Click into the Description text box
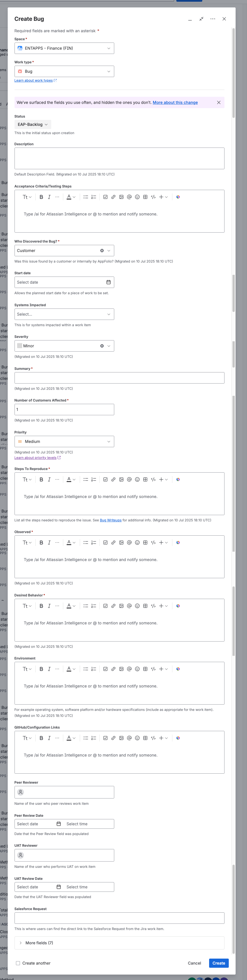The image size is (247, 980). 119,158
